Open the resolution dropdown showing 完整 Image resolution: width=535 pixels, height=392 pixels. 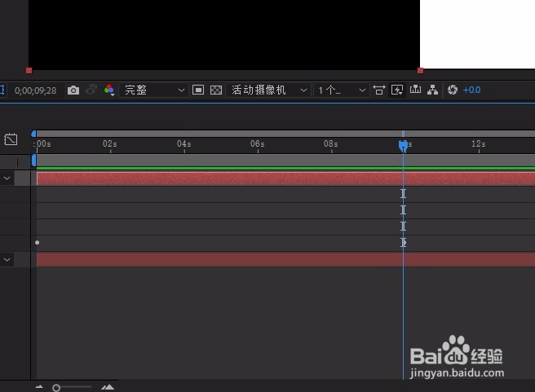153,90
